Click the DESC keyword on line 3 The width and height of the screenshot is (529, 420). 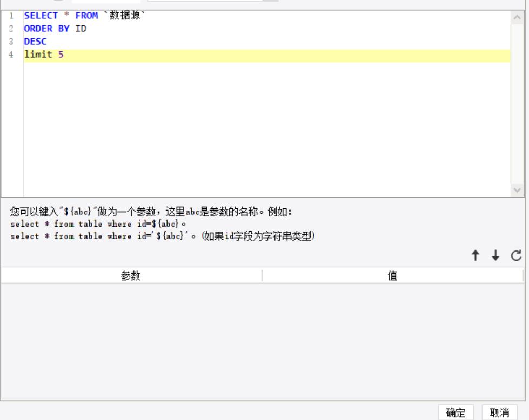click(35, 42)
